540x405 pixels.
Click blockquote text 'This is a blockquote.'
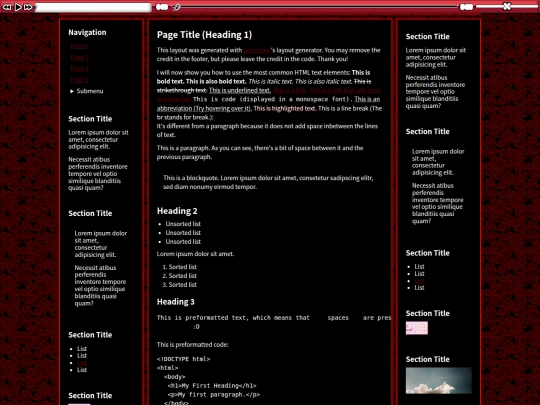[191, 178]
